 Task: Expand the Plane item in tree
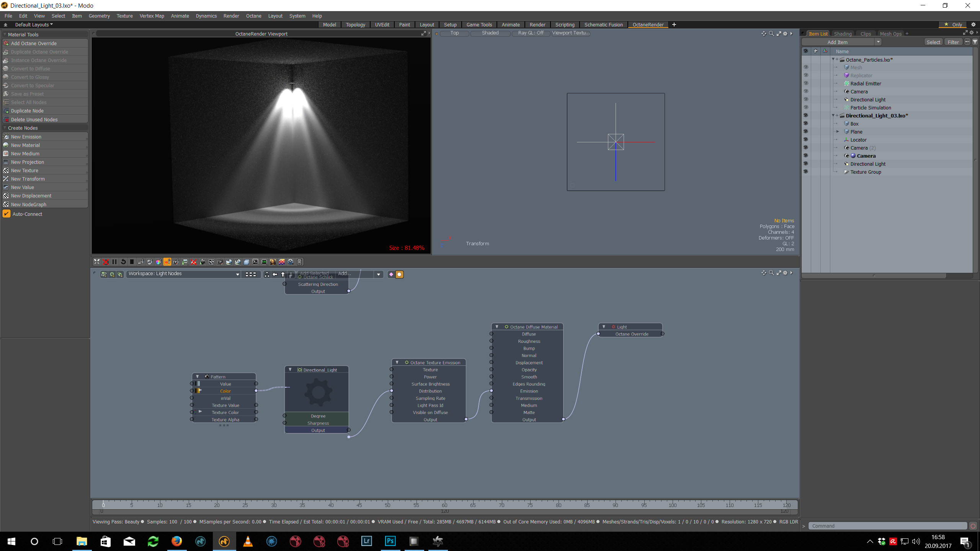838,132
